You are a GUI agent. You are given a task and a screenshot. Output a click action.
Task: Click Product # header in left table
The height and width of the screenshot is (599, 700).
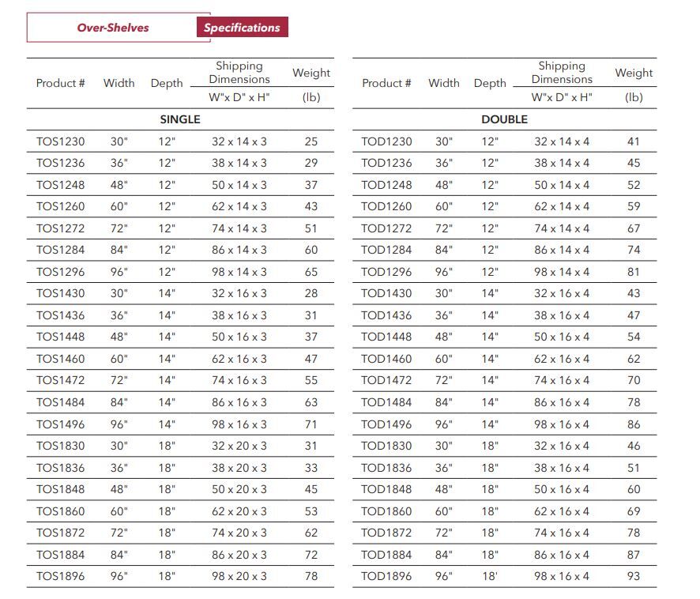coord(61,83)
